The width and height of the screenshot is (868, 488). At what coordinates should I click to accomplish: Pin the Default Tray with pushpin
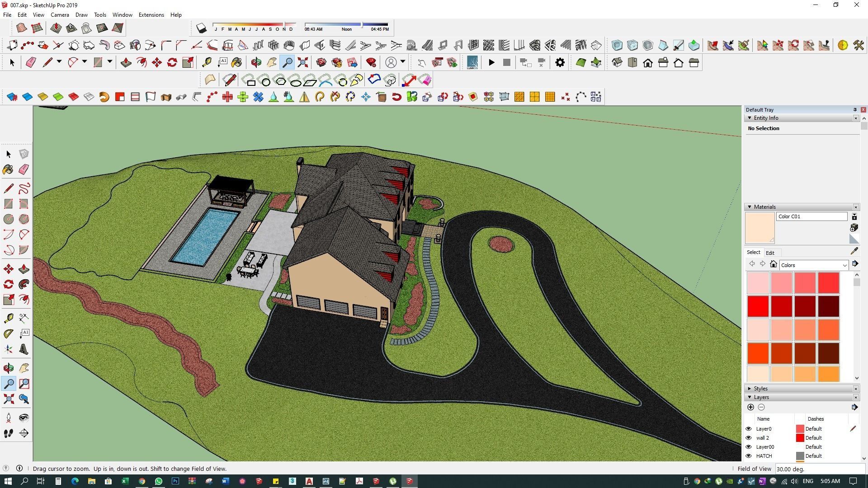coord(855,110)
